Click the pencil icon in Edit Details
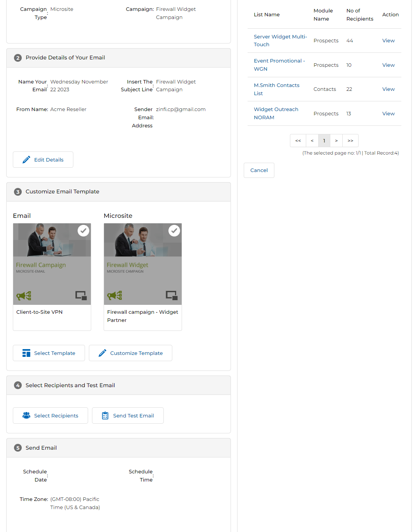The height and width of the screenshot is (532, 418). (x=26, y=160)
